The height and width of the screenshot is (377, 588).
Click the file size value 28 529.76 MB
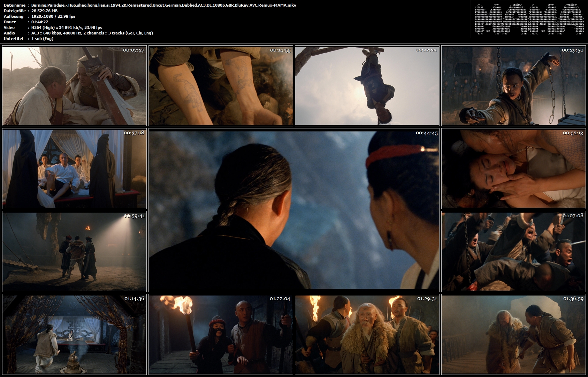click(44, 11)
